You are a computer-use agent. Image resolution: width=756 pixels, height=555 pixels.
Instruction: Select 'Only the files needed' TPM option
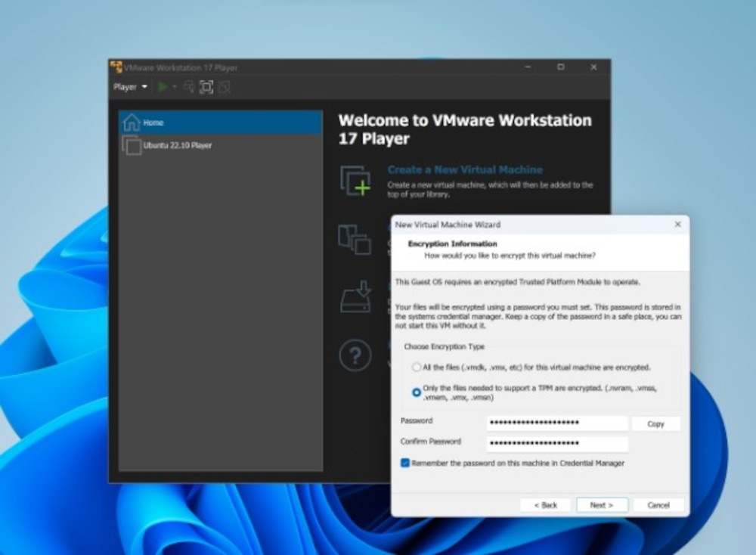click(x=417, y=392)
